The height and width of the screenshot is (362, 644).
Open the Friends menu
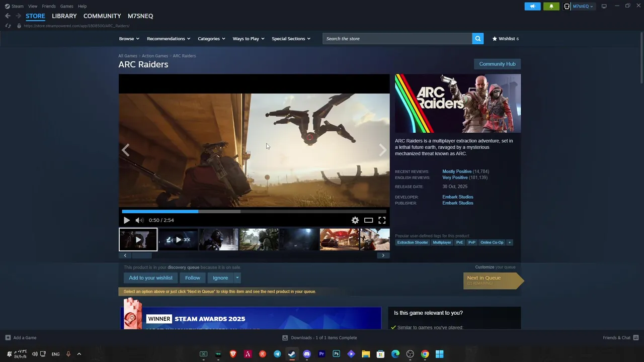[49, 6]
